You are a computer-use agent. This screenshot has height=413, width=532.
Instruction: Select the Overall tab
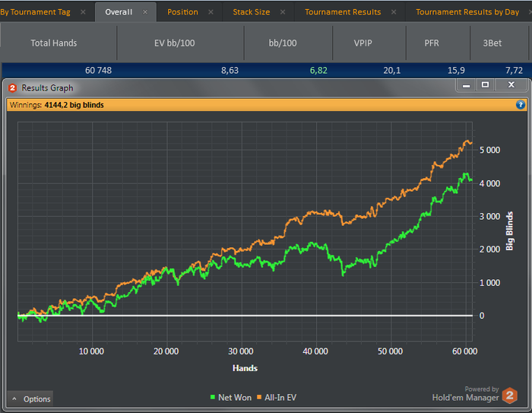pos(119,12)
